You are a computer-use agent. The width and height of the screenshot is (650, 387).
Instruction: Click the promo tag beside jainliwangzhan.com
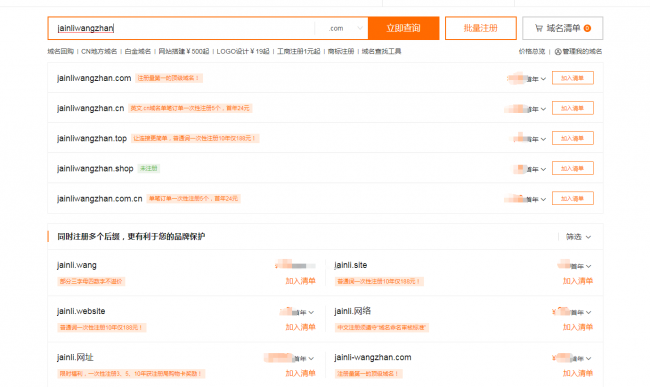click(169, 78)
